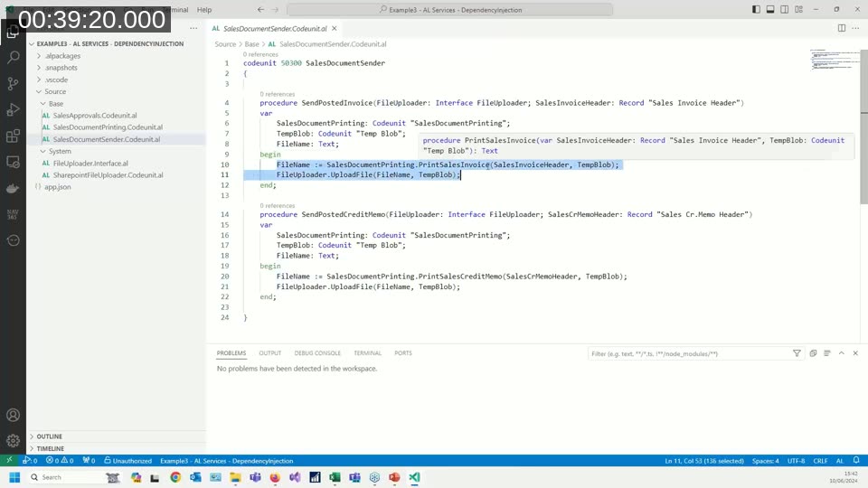Close the bottom panel
This screenshot has width=868, height=488.
[855, 353]
